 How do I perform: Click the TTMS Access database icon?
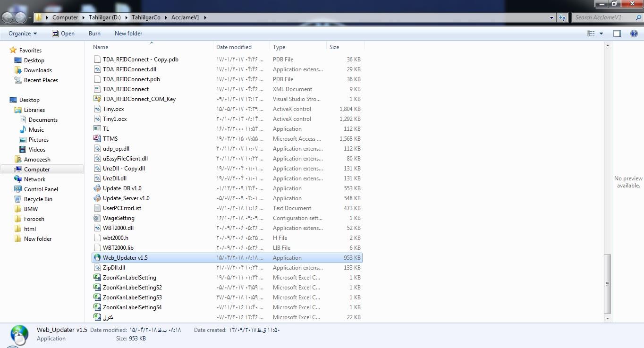coord(97,139)
